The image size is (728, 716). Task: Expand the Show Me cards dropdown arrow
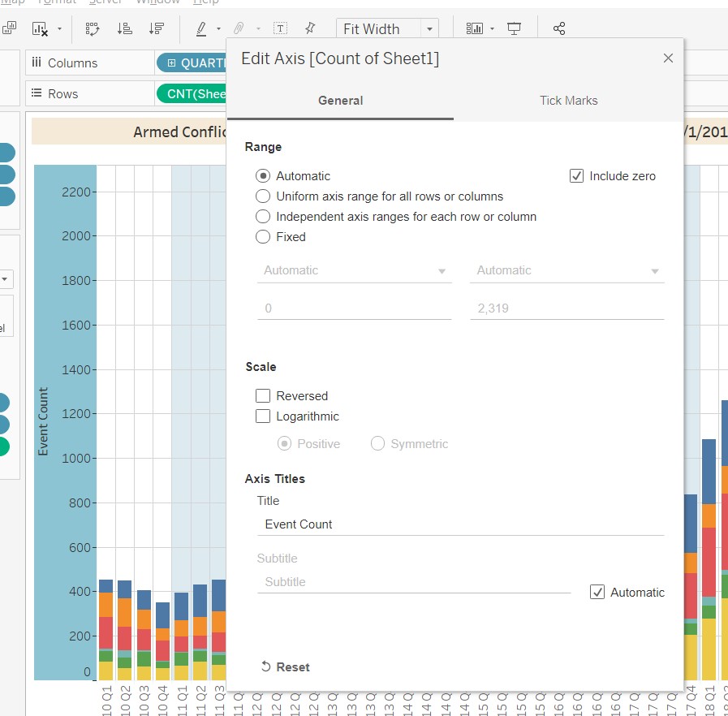[x=493, y=29]
